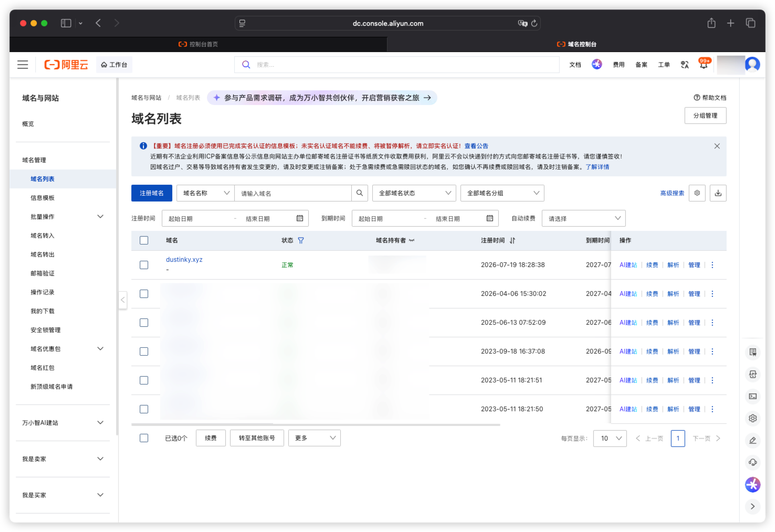775x532 pixels.
Task: Open right rail edit pencil icon
Action: (752, 440)
